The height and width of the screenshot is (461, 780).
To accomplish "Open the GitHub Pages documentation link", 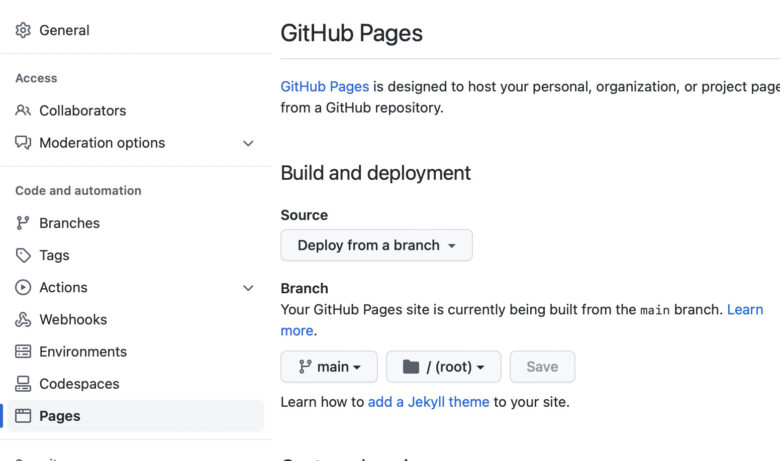I will [x=324, y=87].
